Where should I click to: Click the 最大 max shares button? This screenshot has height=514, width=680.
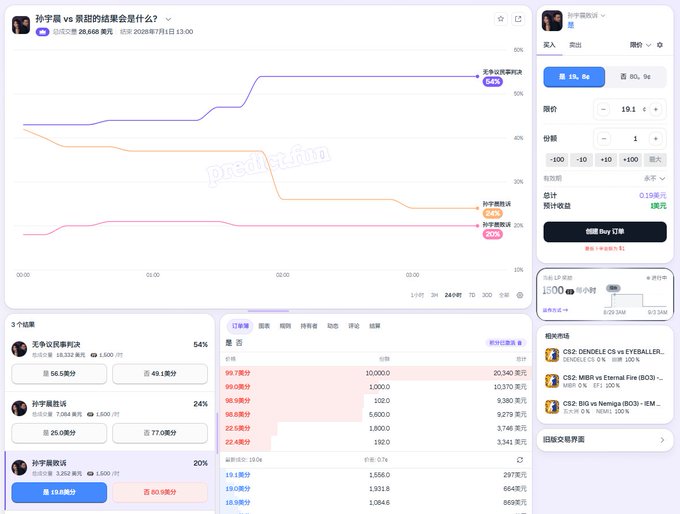click(x=655, y=160)
